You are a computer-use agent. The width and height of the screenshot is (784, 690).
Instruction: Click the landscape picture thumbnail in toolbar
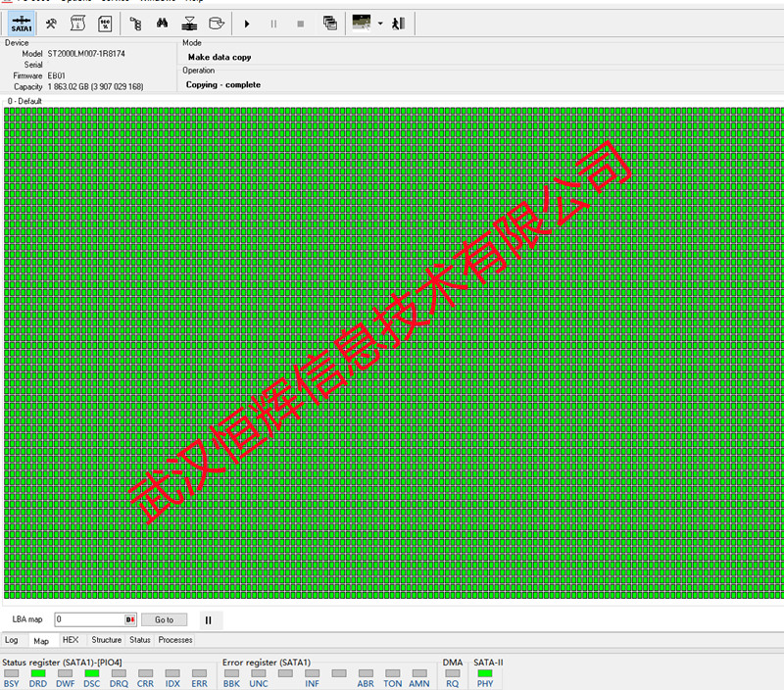point(362,23)
